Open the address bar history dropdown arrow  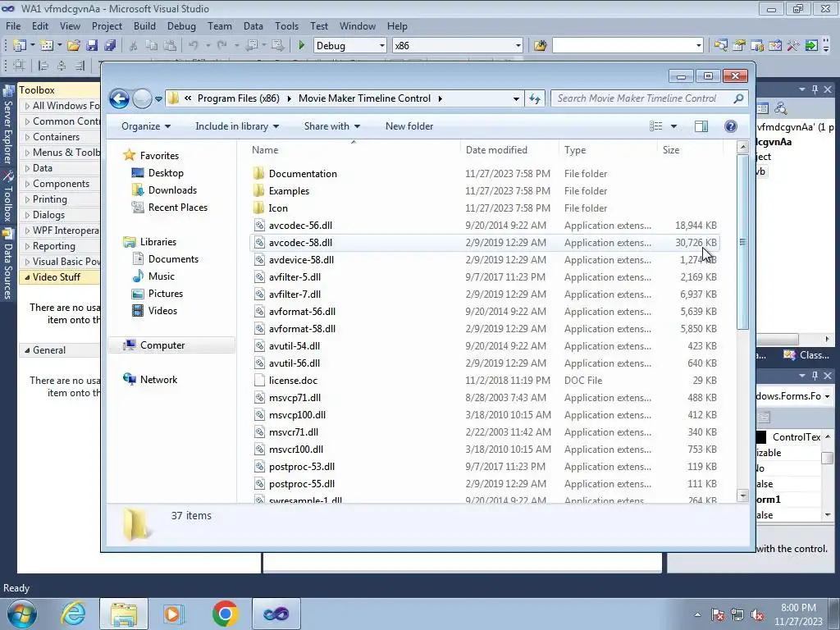click(516, 98)
